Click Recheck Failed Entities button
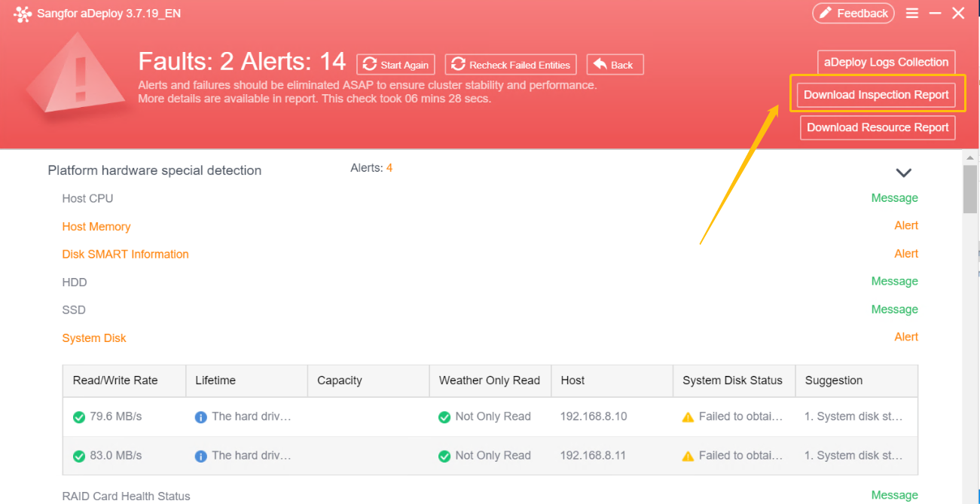 click(511, 65)
